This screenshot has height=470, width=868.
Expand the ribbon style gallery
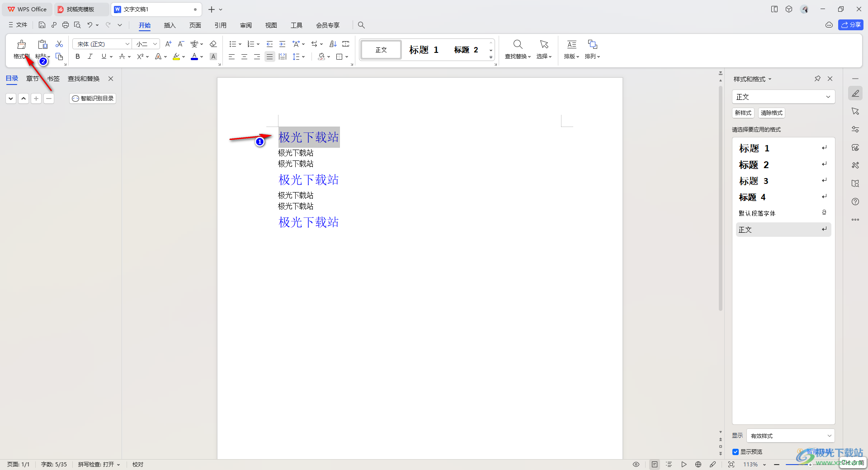[491, 57]
